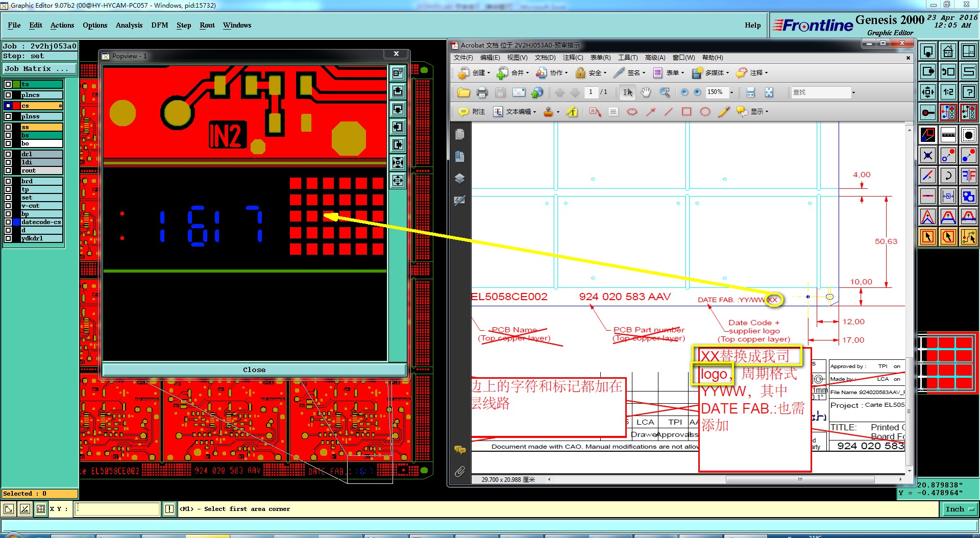Click the pan arrows icon

point(928,92)
